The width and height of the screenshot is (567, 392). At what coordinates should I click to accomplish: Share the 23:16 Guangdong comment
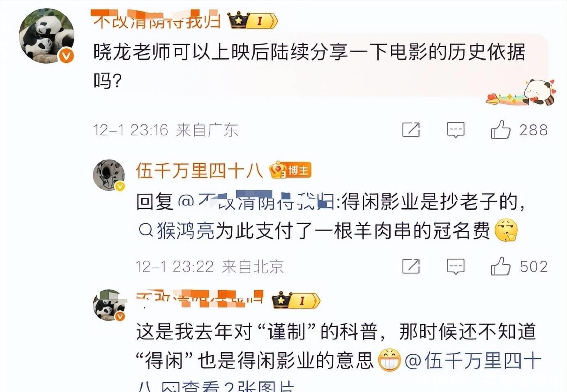tap(411, 129)
